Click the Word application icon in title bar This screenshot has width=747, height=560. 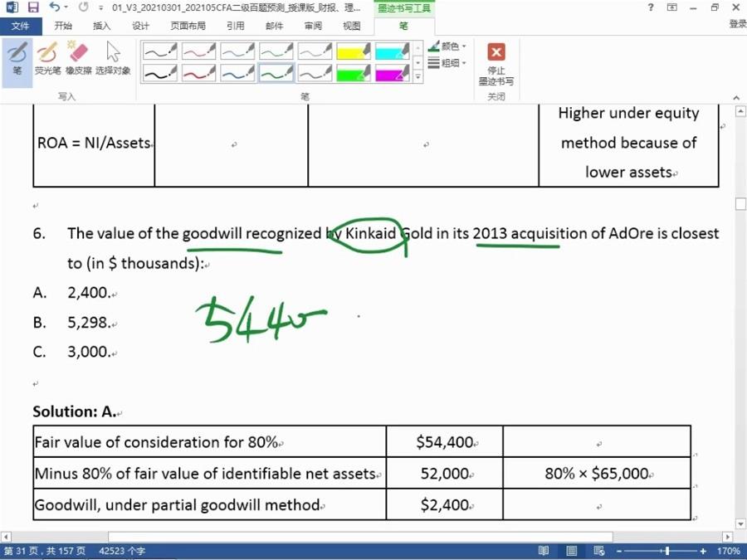pyautogui.click(x=11, y=7)
